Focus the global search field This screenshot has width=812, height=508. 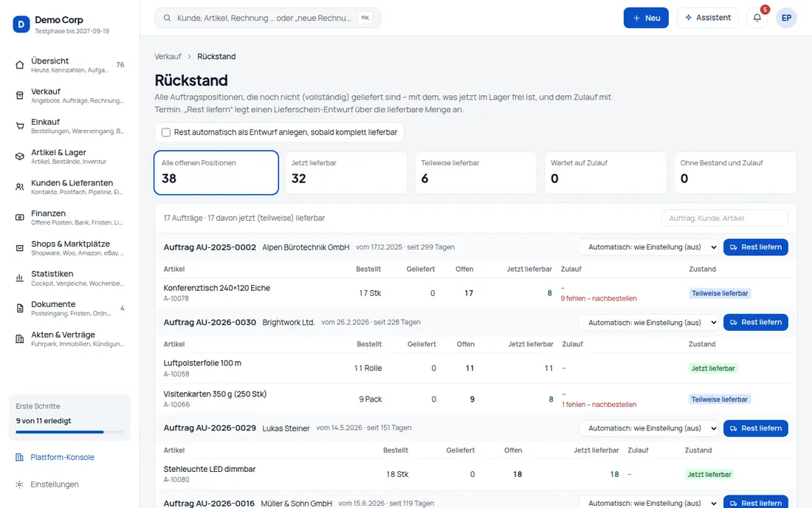267,18
